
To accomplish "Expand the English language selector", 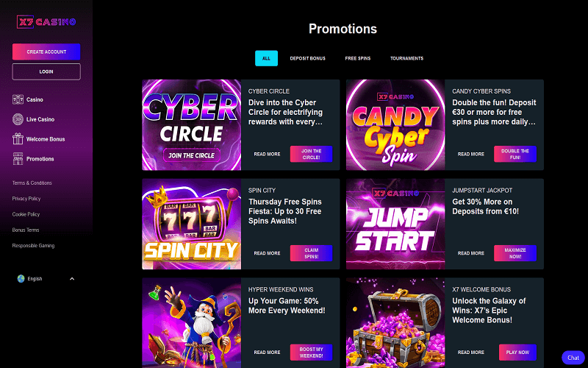I will (x=72, y=279).
